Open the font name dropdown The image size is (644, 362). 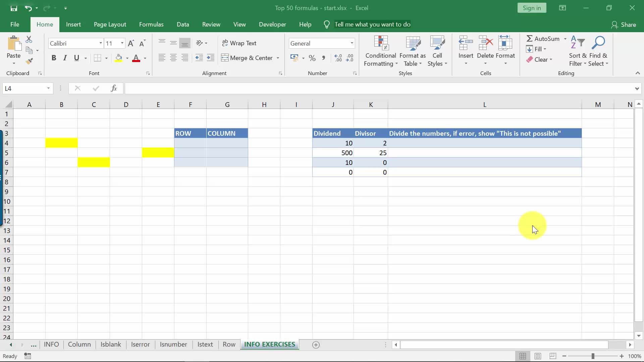100,43
